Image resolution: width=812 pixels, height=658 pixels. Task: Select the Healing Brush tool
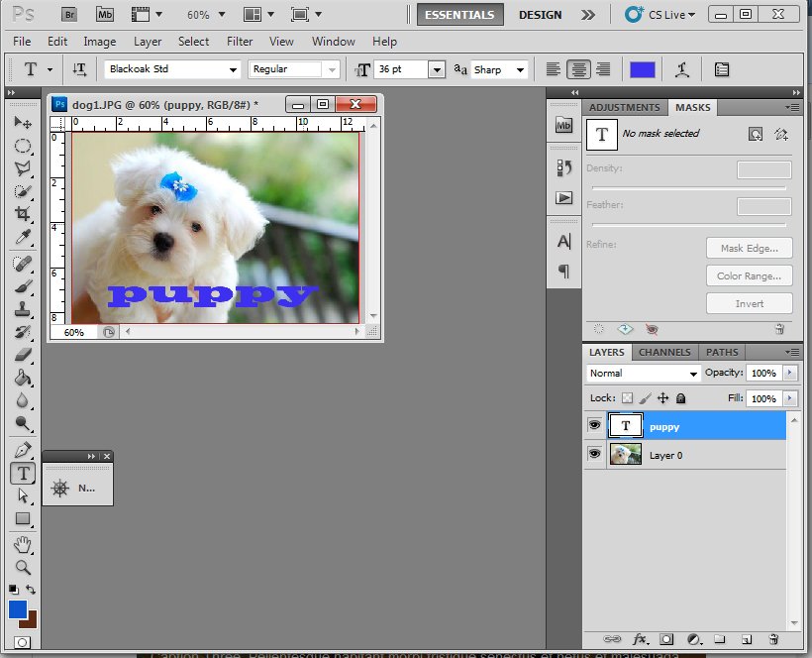pos(22,264)
